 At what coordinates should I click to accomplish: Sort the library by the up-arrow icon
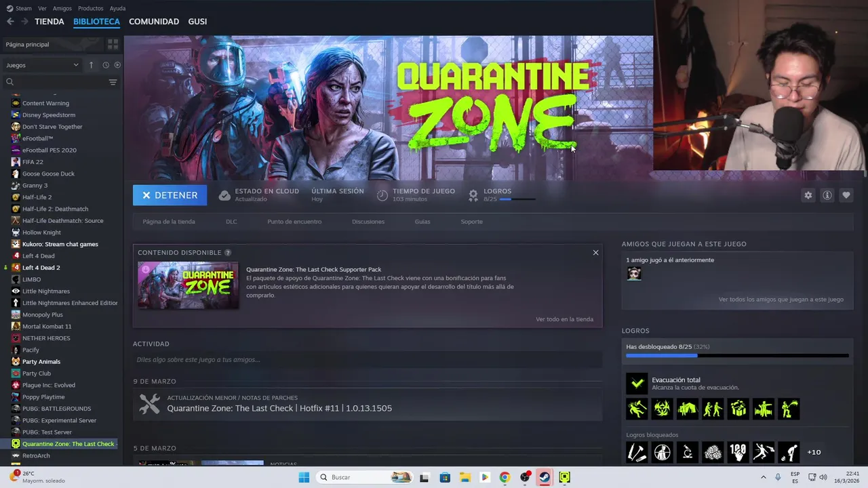91,65
